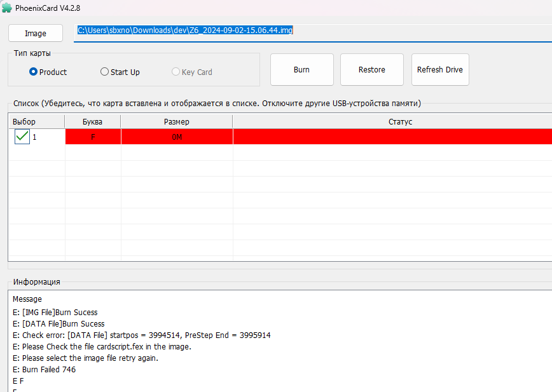Viewport: 552px width, 392px height.
Task: Select the '[IMG File]Burn Sucess' log entry
Action: 55,312
